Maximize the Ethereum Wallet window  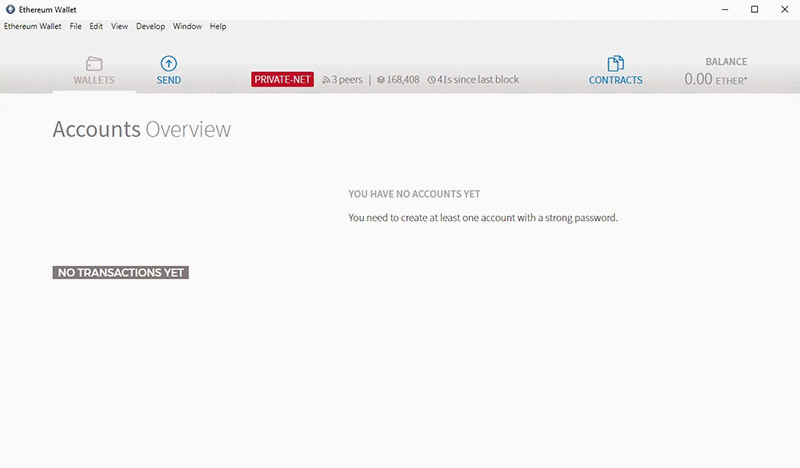tap(755, 10)
